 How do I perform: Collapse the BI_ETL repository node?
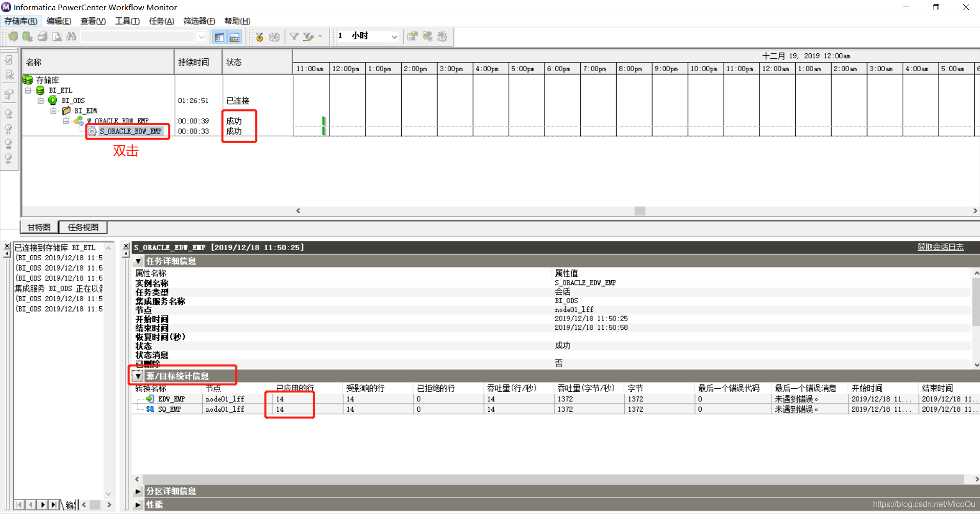click(28, 91)
